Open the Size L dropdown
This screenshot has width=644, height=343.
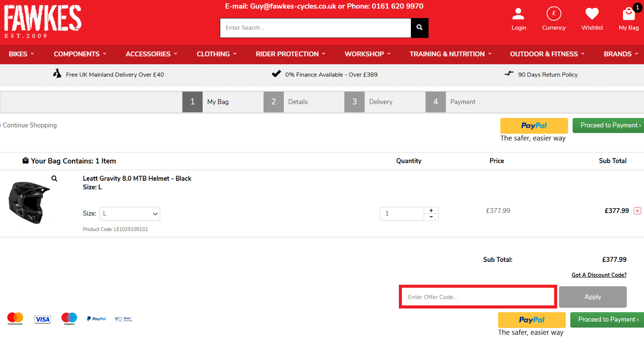(x=130, y=214)
